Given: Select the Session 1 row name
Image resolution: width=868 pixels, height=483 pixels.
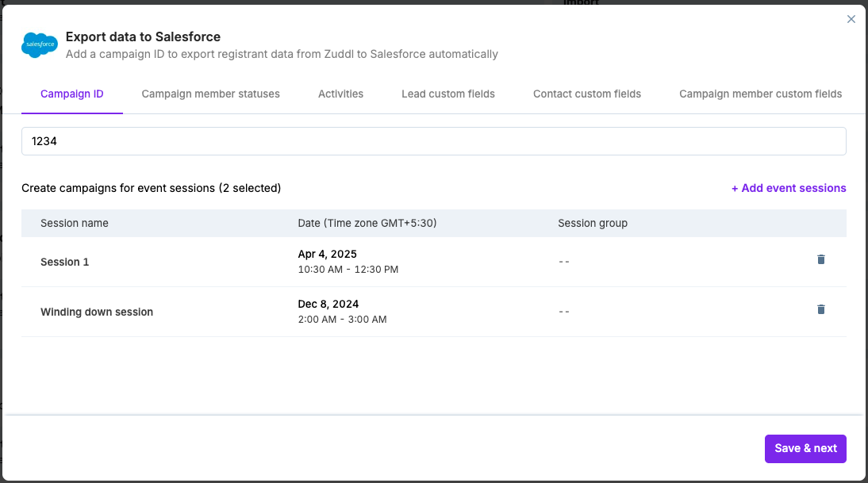Looking at the screenshot, I should [x=65, y=262].
